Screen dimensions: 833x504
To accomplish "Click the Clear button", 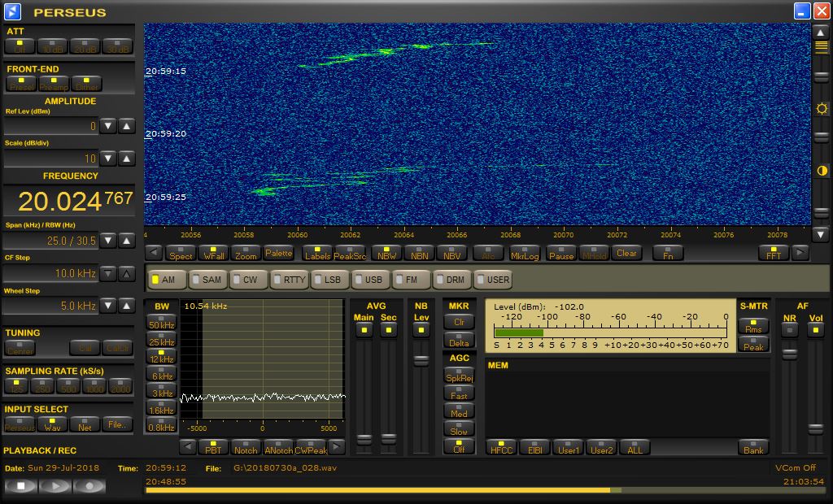I will [x=626, y=253].
